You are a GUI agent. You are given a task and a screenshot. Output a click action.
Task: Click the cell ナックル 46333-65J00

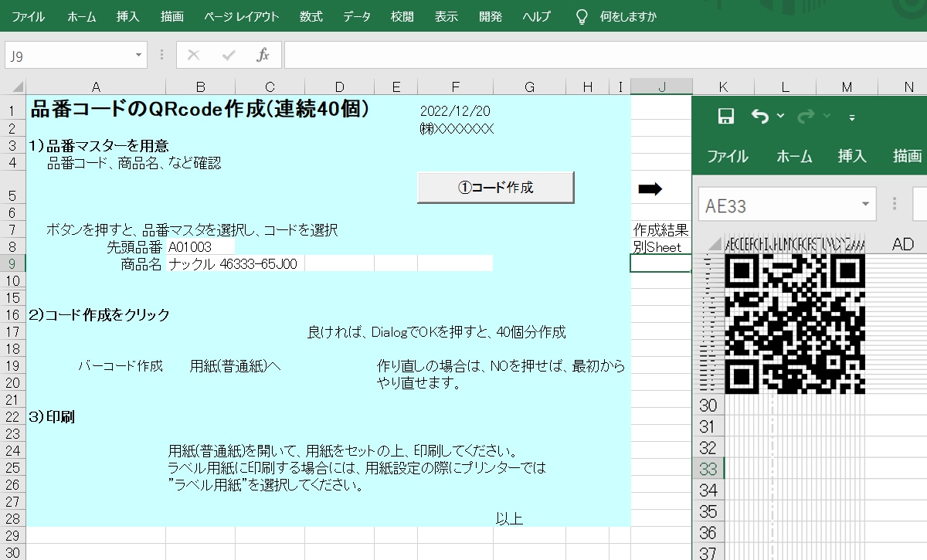[x=233, y=264]
